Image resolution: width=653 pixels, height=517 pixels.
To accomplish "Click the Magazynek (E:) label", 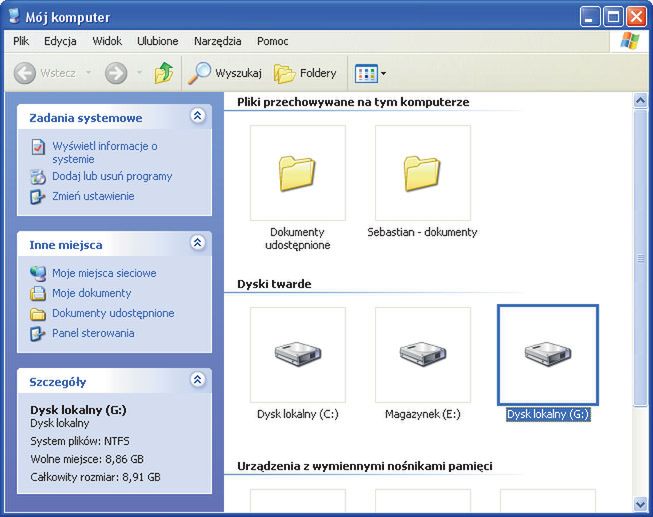I will 423,415.
